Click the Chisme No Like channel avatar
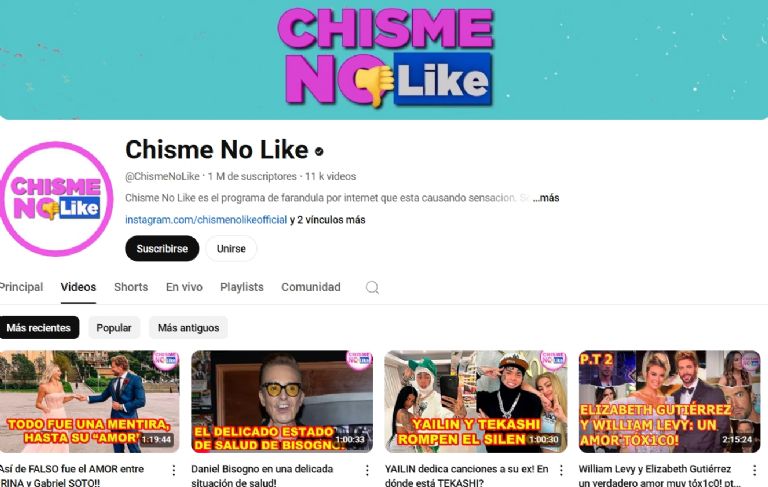The height and width of the screenshot is (487, 768). 56,199
